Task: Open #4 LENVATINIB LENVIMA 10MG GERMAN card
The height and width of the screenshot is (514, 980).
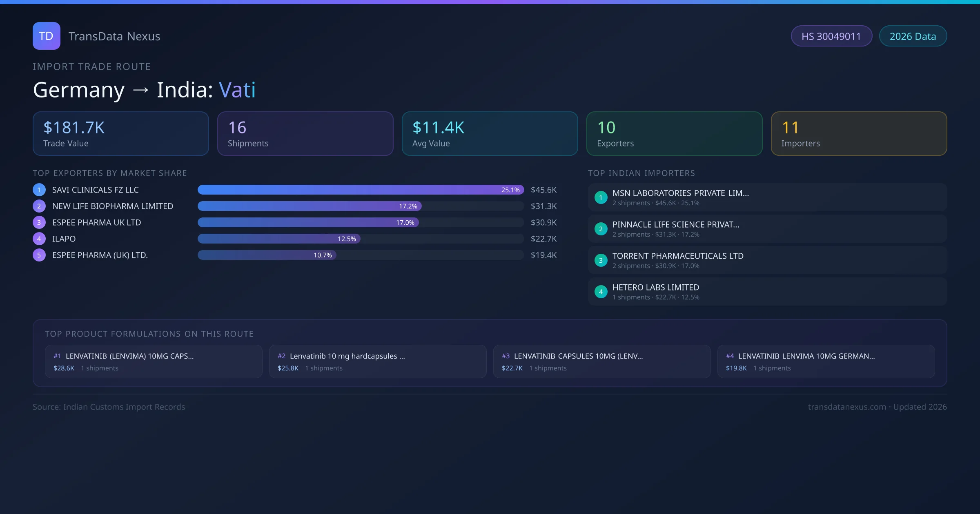Action: pyautogui.click(x=826, y=361)
